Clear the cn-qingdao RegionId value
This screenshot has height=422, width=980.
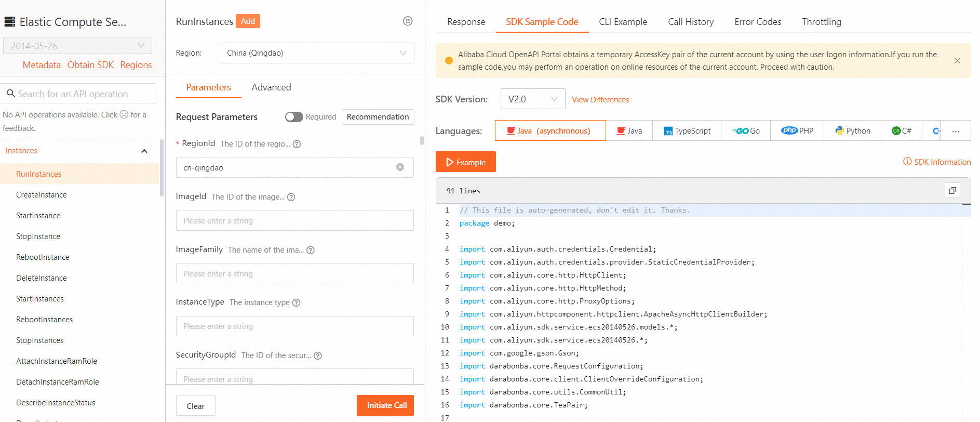(400, 167)
